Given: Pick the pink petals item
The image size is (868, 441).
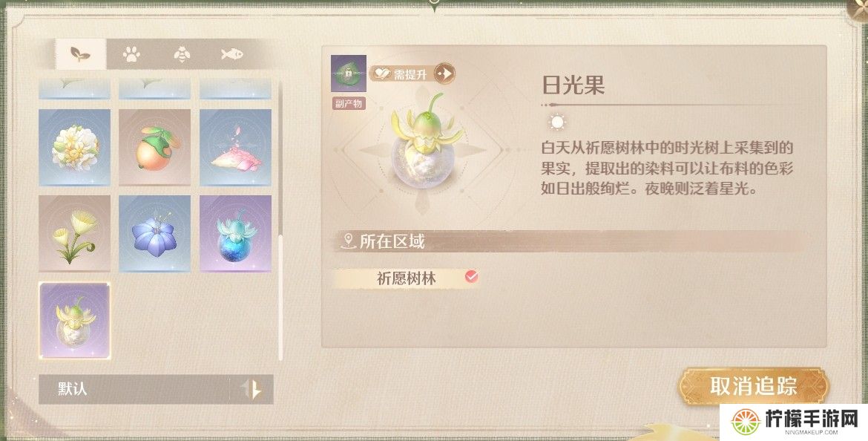Looking at the screenshot, I should coord(235,147).
